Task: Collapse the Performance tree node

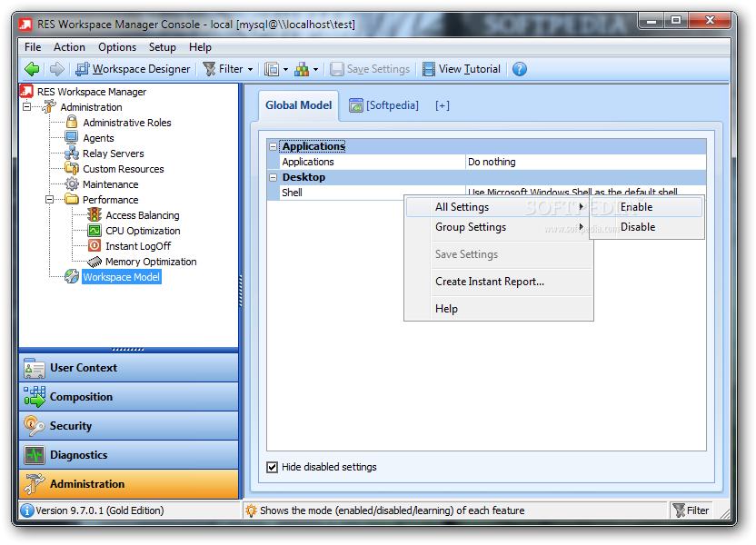Action: click(50, 199)
